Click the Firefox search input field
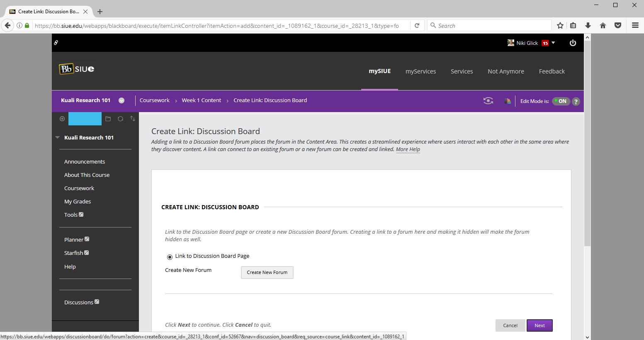The image size is (644, 340). (491, 26)
